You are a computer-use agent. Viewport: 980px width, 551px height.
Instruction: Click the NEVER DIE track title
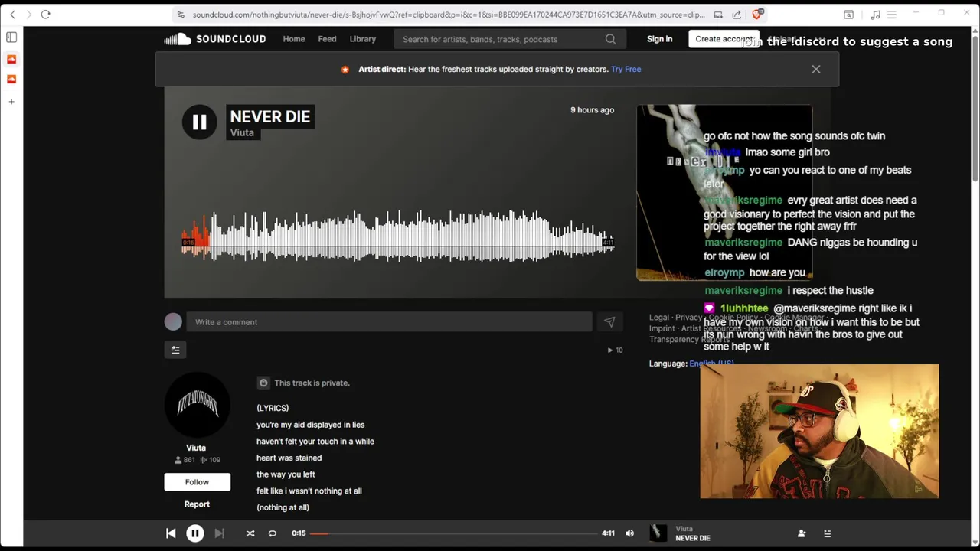click(270, 116)
